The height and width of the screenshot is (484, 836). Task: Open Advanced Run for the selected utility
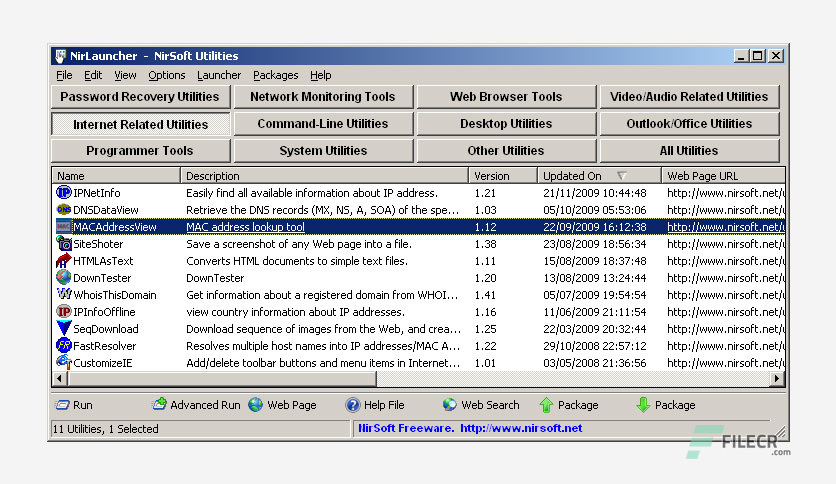click(196, 405)
